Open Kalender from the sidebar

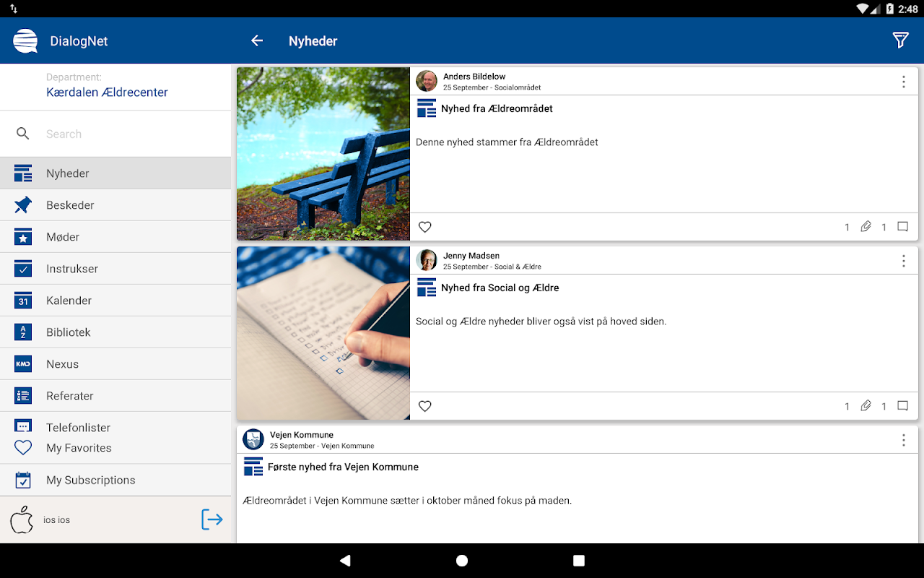coord(115,301)
